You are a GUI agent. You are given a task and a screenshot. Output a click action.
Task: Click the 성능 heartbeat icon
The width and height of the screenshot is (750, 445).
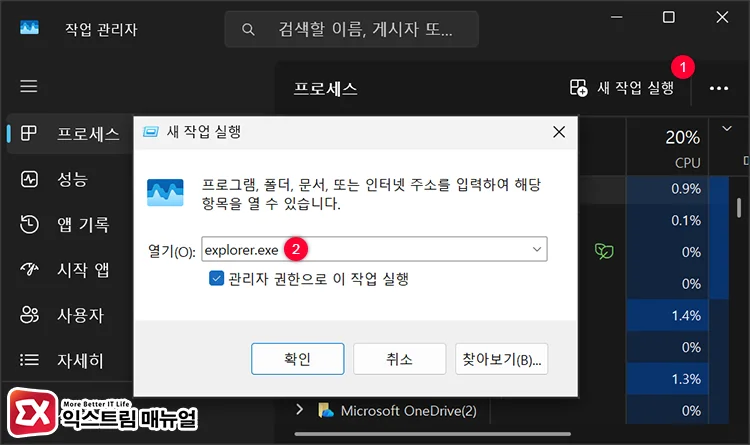pos(29,179)
